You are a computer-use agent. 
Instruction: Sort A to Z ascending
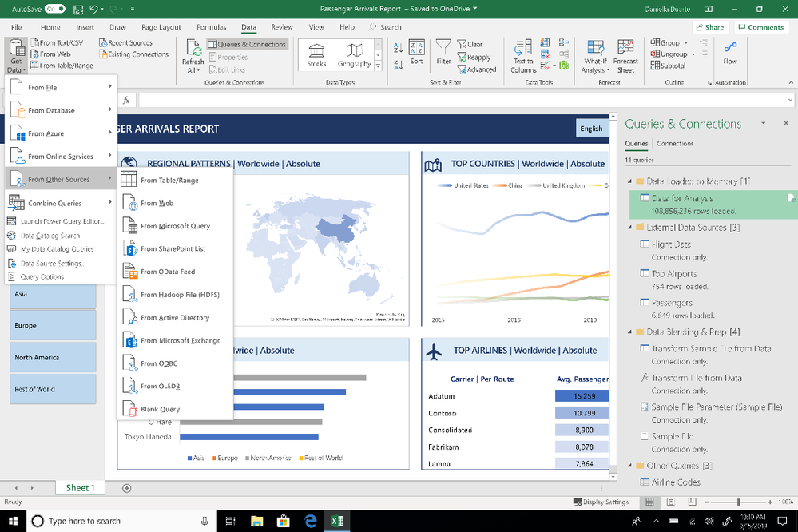click(399, 48)
